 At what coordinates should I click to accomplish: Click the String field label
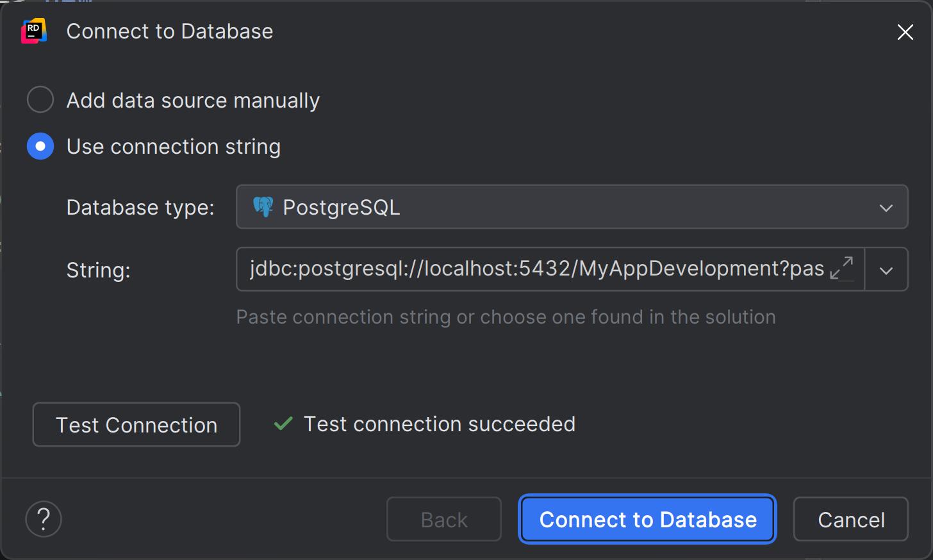click(x=98, y=270)
